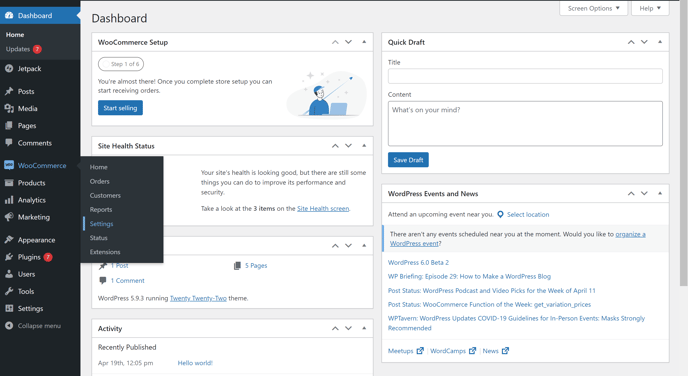688x376 pixels.
Task: Click the Appearance paintbrush icon
Action: pos(9,240)
